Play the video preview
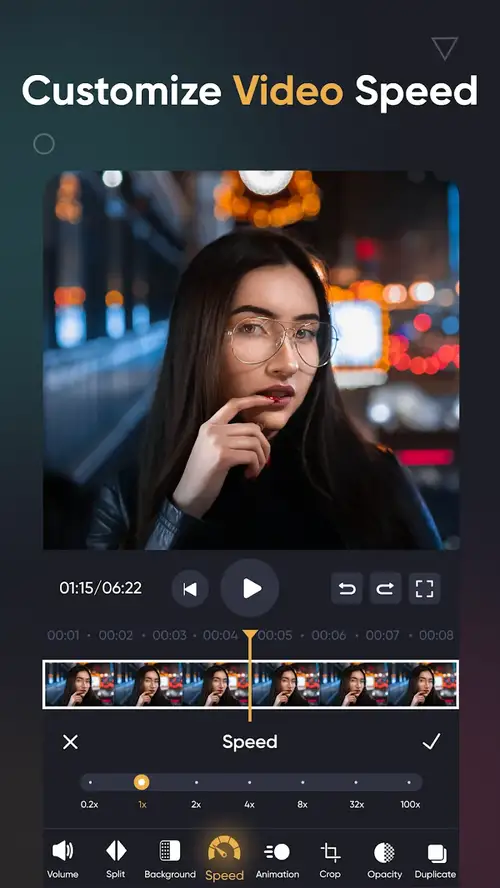Viewport: 500px width, 888px height. pyautogui.click(x=250, y=588)
